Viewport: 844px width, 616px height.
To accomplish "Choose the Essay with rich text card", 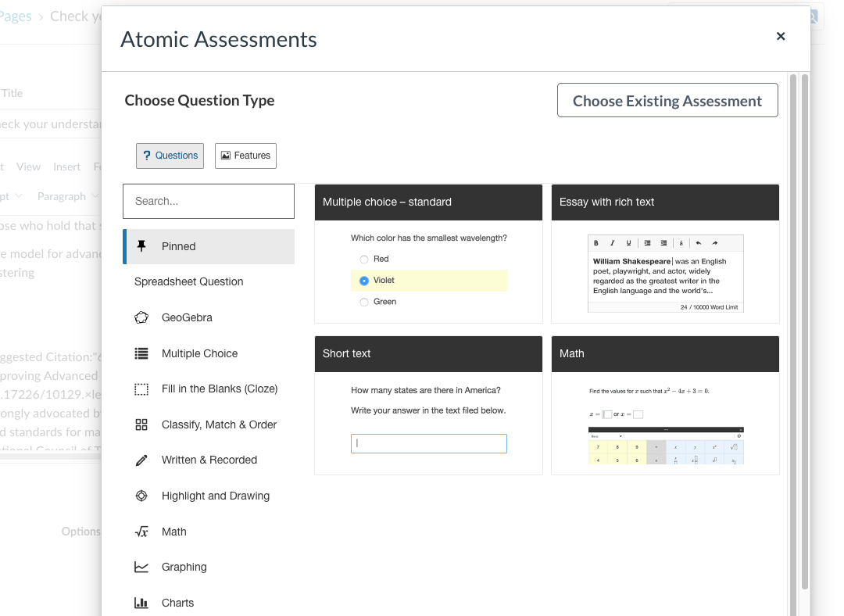I will coord(665,253).
